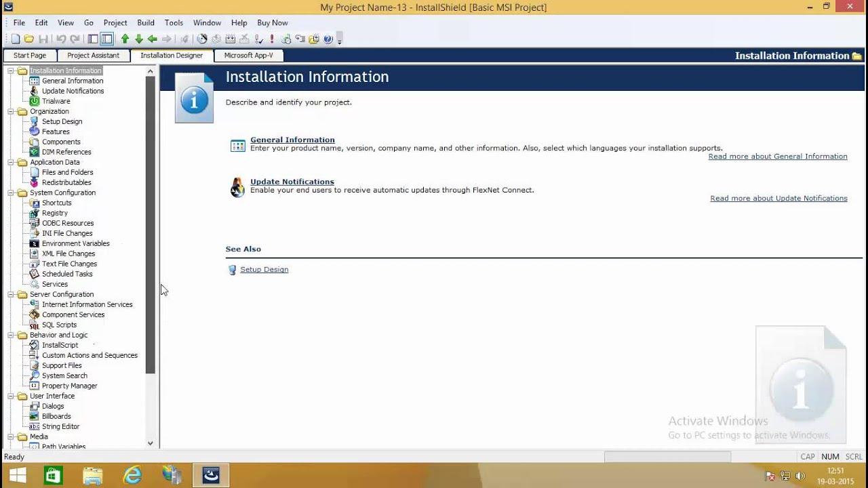Click Read more about Update Notifications
The image size is (868, 488).
click(x=778, y=199)
